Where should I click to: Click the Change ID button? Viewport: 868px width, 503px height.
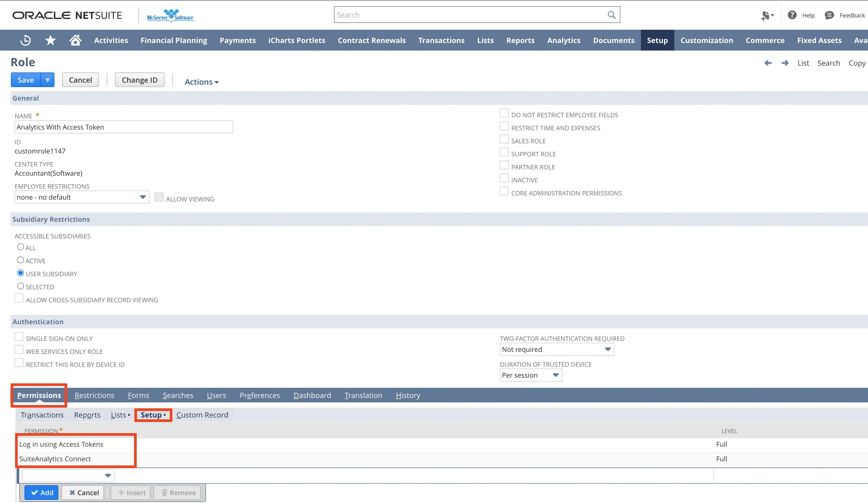coord(140,80)
